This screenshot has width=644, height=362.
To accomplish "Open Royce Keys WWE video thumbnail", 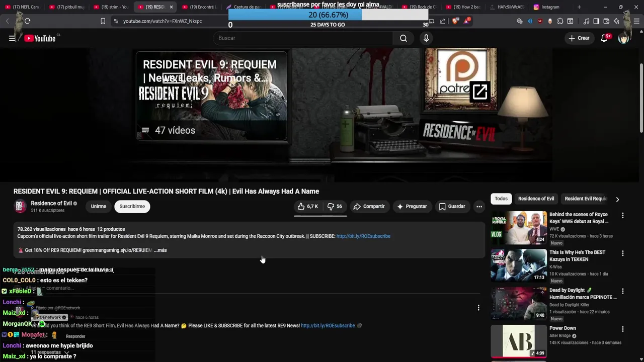I will [x=519, y=228].
